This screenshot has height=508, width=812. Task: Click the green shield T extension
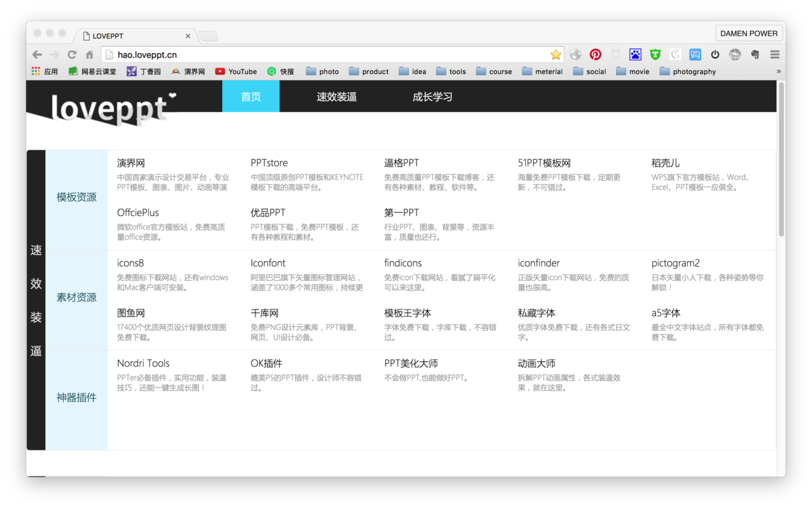coord(655,54)
